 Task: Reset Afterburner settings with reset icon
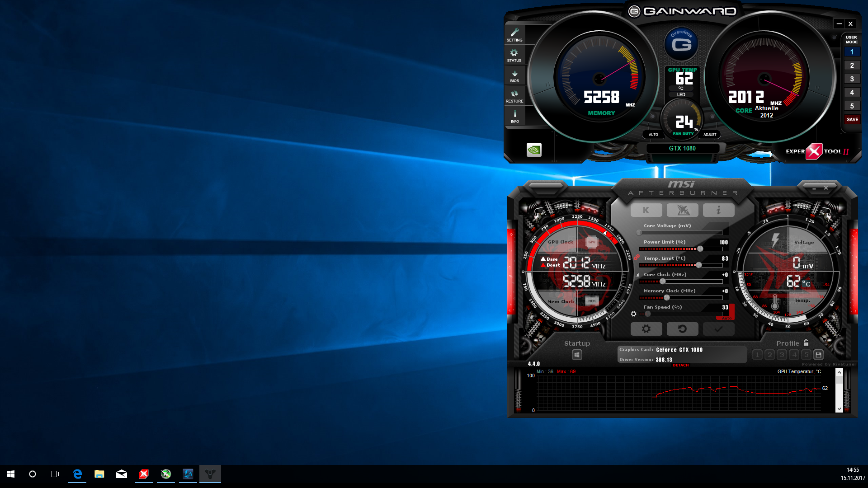click(682, 329)
